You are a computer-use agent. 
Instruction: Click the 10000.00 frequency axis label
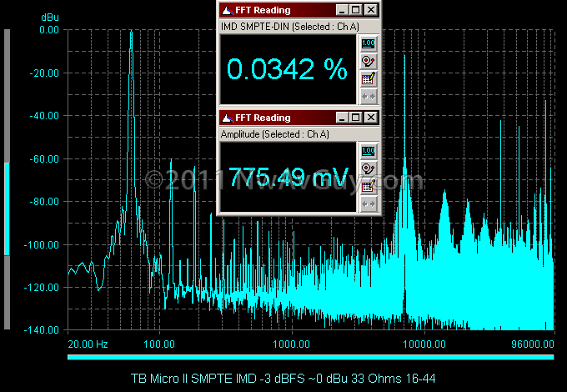coord(424,344)
